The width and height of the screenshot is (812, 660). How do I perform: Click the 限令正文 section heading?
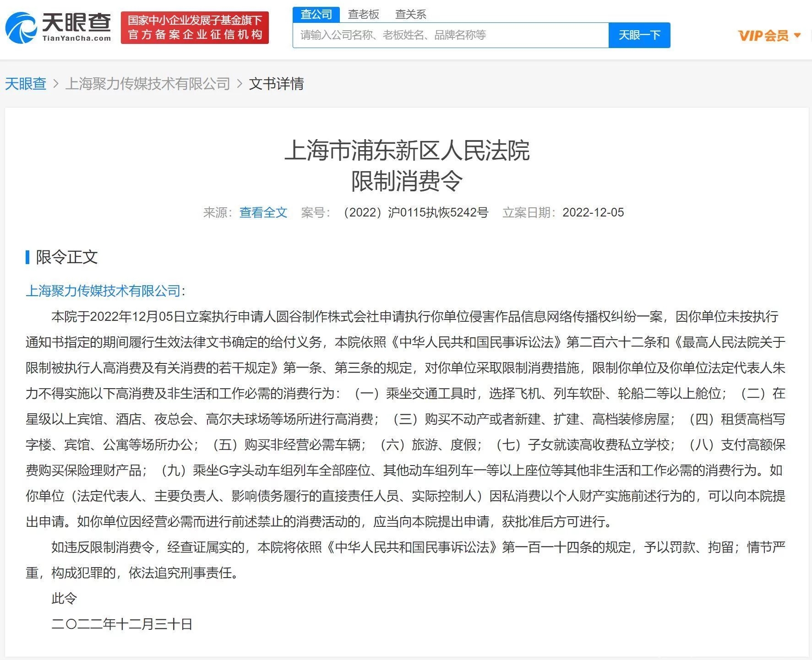[x=66, y=257]
